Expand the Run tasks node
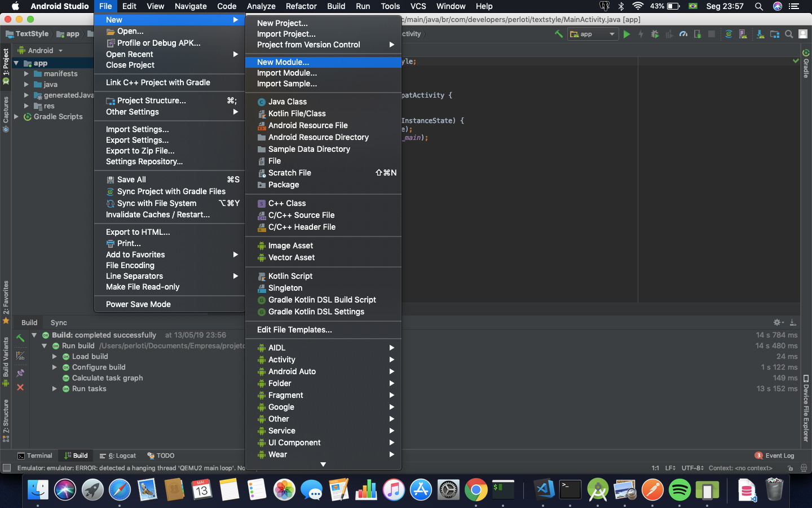The width and height of the screenshot is (812, 508). pyautogui.click(x=55, y=389)
